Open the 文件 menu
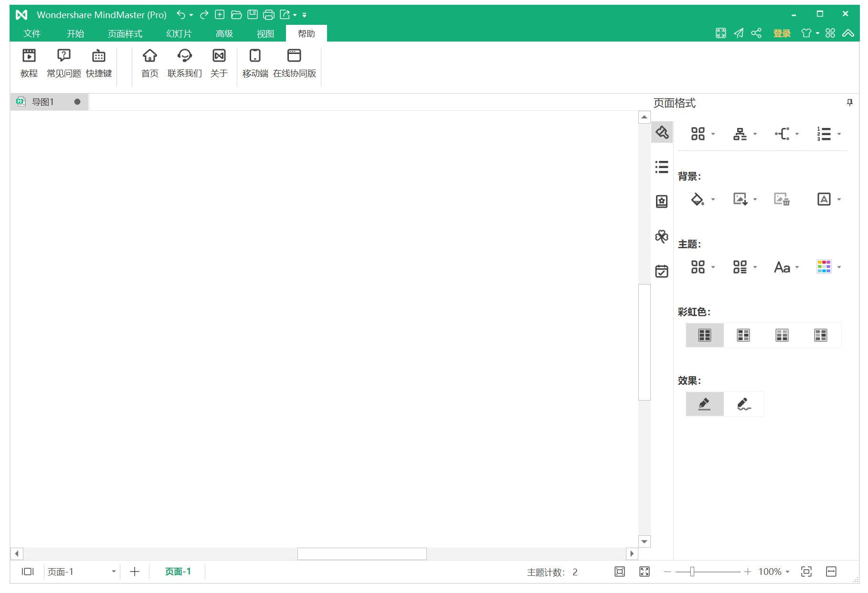Image resolution: width=868 pixels, height=593 pixels. pyautogui.click(x=32, y=33)
